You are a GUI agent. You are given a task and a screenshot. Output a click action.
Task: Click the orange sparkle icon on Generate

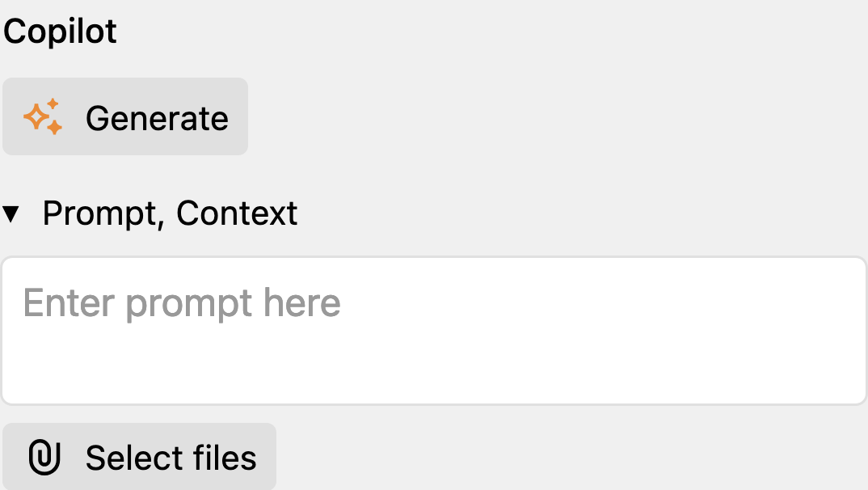(43, 116)
